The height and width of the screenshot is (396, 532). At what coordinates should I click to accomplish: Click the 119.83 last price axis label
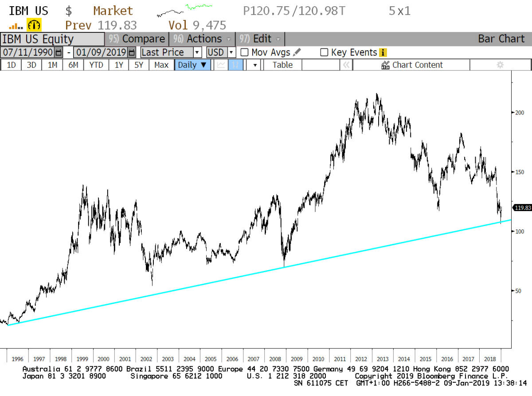click(x=522, y=208)
